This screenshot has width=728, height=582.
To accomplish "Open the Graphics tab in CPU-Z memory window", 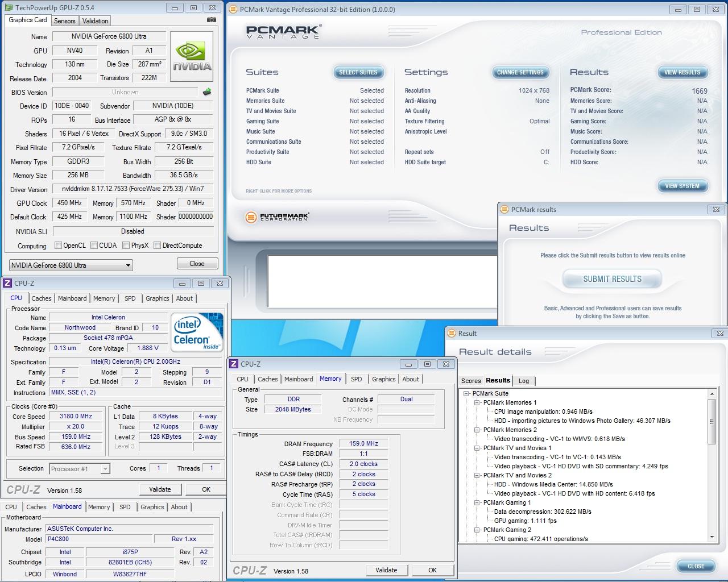I will click(384, 379).
